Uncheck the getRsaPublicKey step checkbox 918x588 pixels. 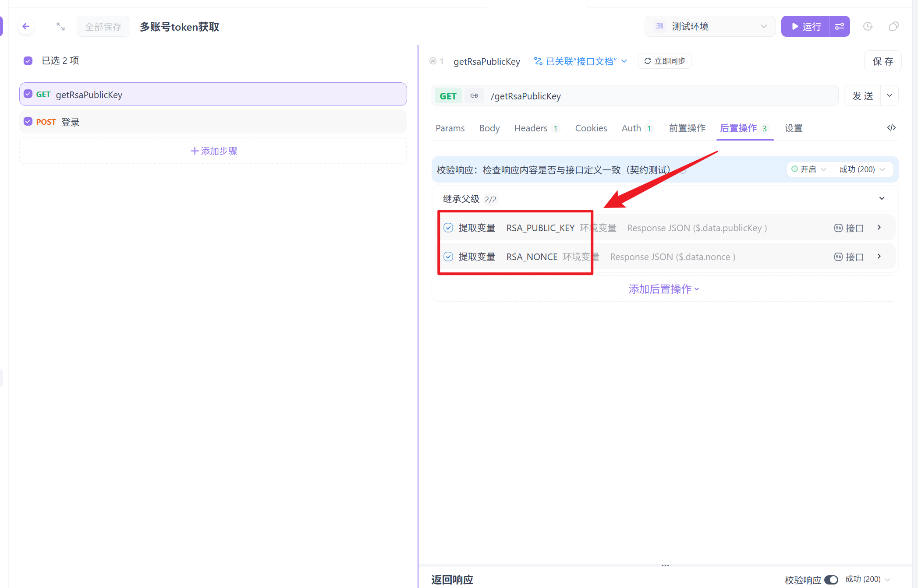pos(28,95)
